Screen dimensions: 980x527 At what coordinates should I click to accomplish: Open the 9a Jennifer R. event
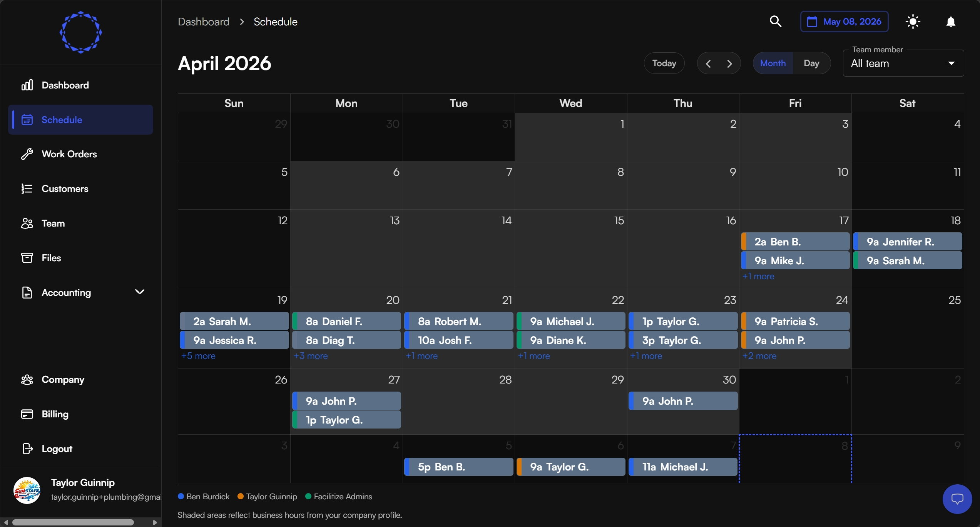tap(908, 242)
